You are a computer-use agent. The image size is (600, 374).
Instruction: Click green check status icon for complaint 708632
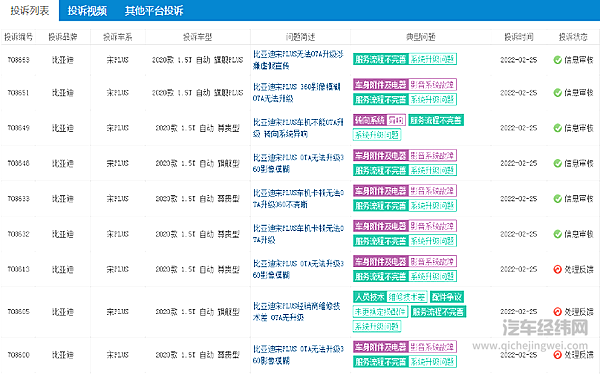tap(558, 234)
